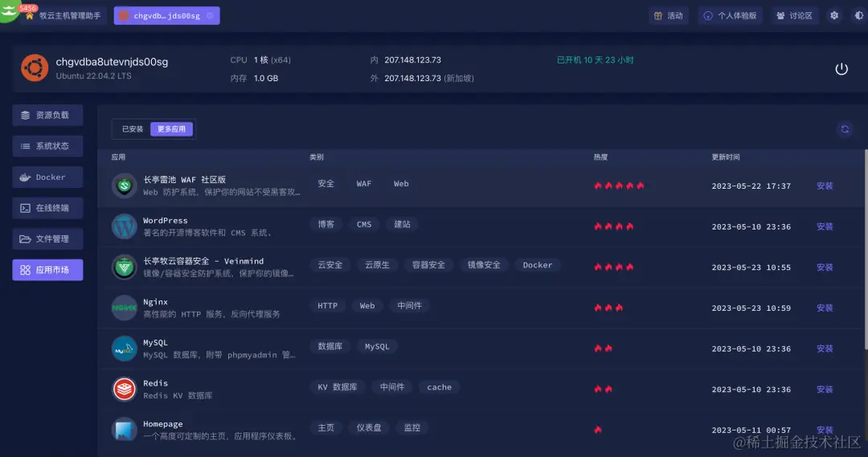The width and height of the screenshot is (868, 457).
Task: Open 文件管理 in the sidebar
Action: [x=47, y=239]
